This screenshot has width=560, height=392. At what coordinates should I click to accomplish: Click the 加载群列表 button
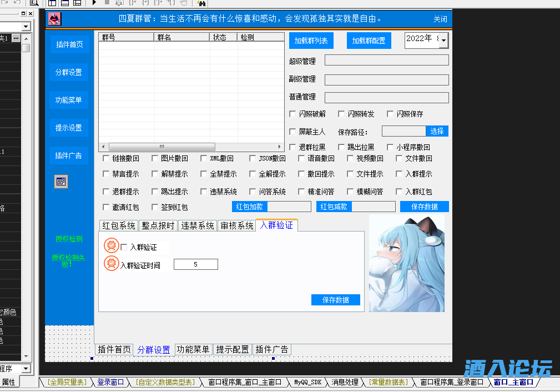pyautogui.click(x=310, y=41)
